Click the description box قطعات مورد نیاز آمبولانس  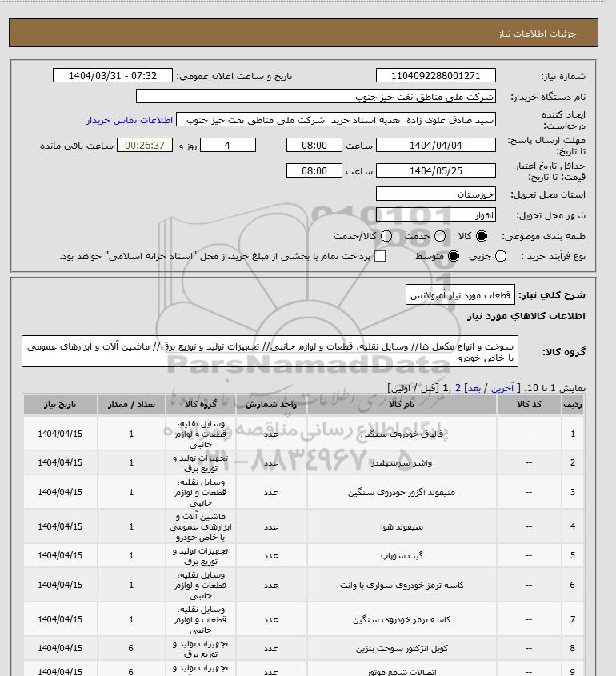click(460, 295)
